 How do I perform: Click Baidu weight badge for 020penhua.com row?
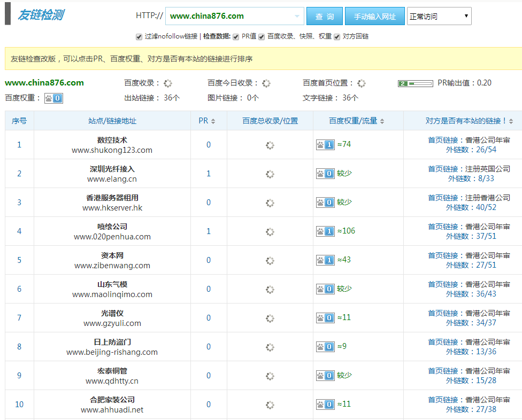(325, 231)
